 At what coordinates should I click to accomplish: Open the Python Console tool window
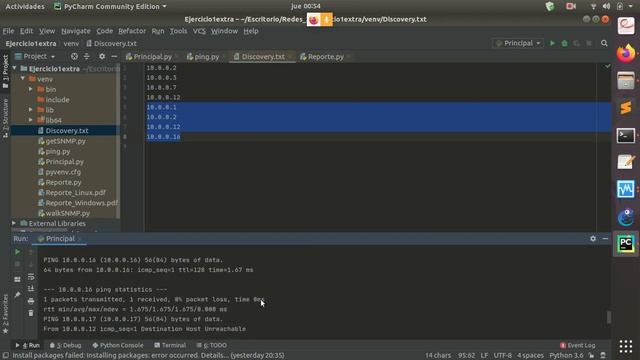coord(118,345)
